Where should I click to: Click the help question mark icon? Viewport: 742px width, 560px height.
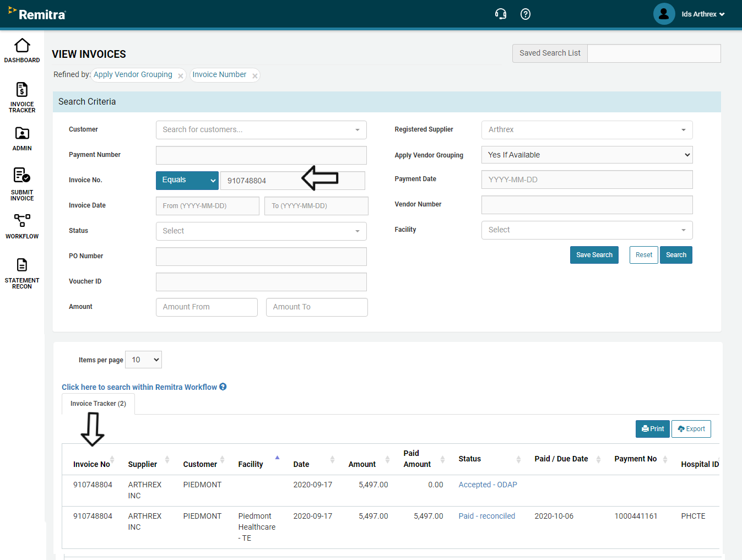[x=526, y=14]
